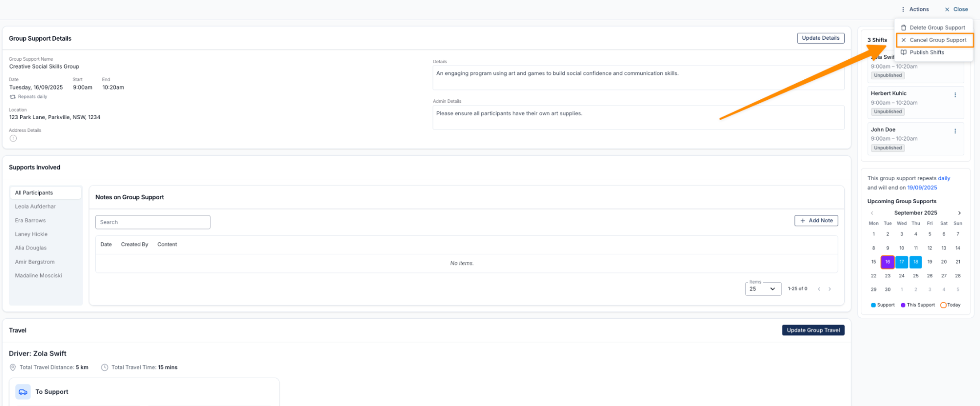Open the kebab menu for Herbert Kuhic shift
The width and height of the screenshot is (980, 406).
pos(955,95)
